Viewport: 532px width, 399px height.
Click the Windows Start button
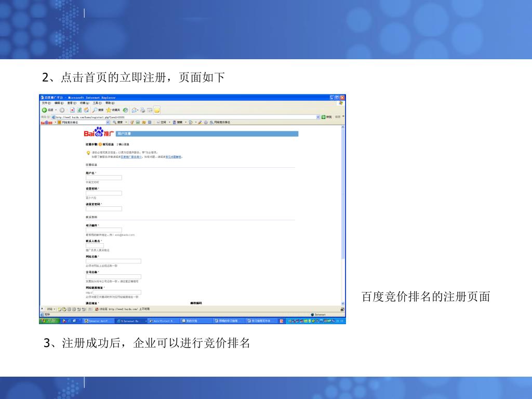pyautogui.click(x=49, y=321)
